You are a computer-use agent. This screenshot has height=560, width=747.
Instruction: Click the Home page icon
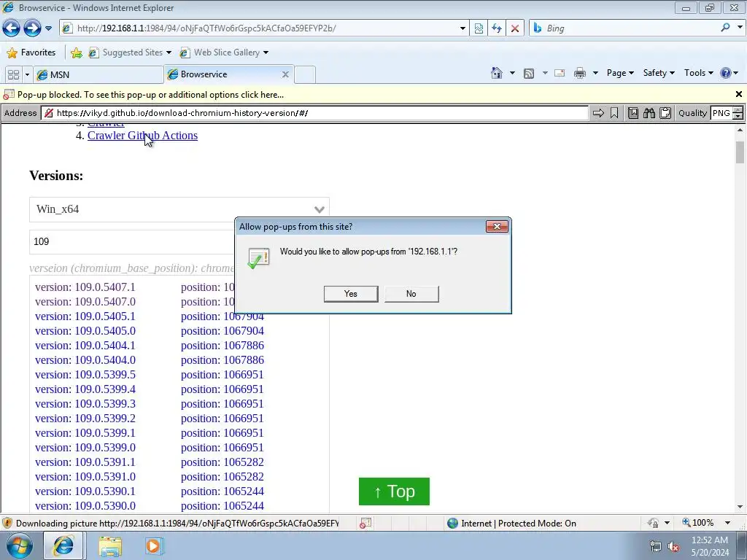[496, 73]
